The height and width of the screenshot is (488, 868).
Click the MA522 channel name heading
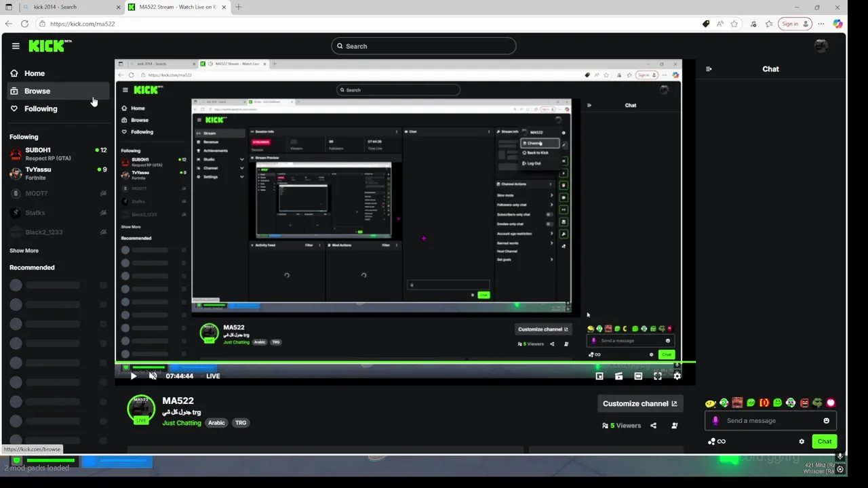[x=178, y=401]
